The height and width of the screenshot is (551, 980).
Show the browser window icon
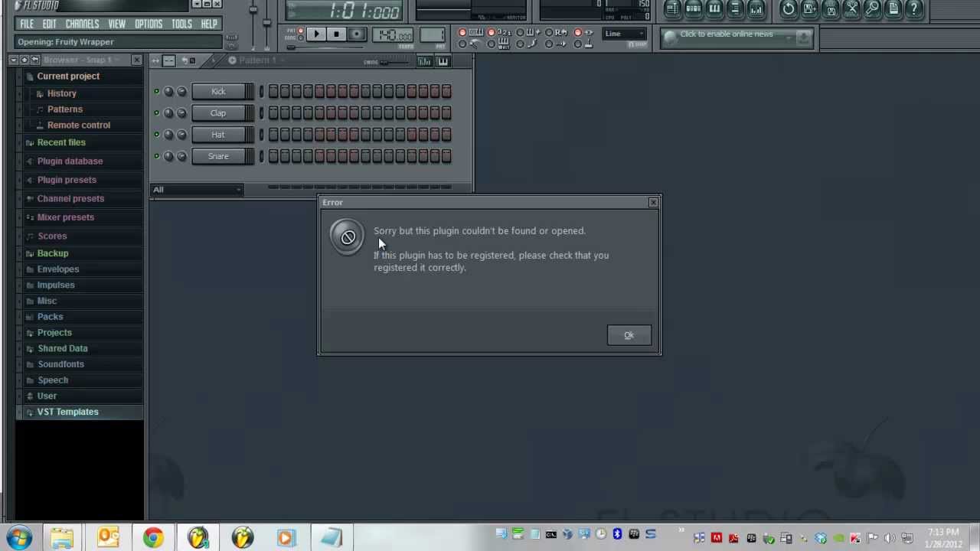click(x=735, y=8)
